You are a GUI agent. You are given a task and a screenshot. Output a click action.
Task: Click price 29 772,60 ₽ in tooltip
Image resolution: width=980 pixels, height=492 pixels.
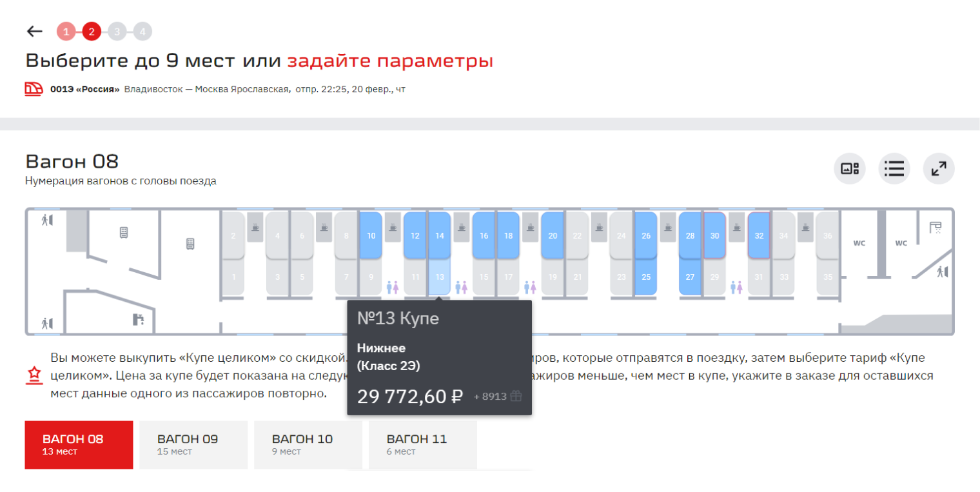[410, 396]
